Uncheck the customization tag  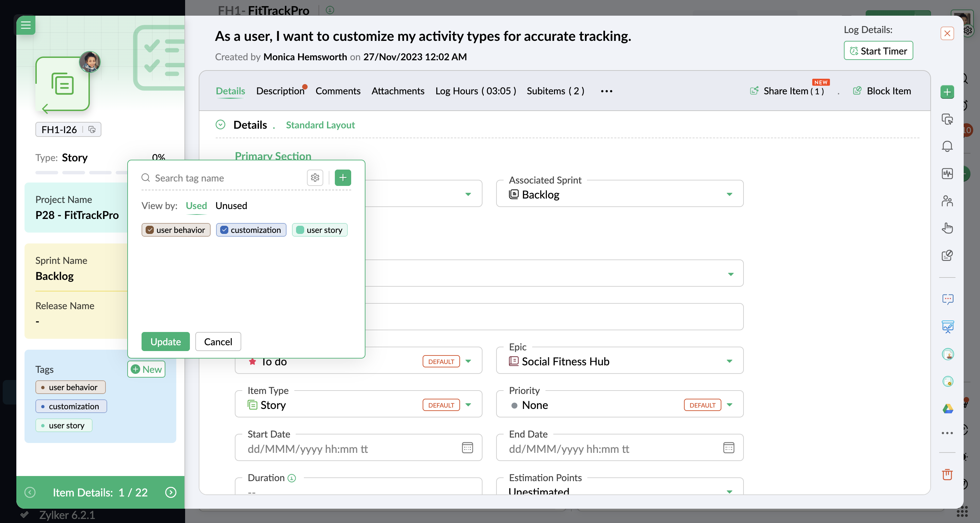point(225,230)
